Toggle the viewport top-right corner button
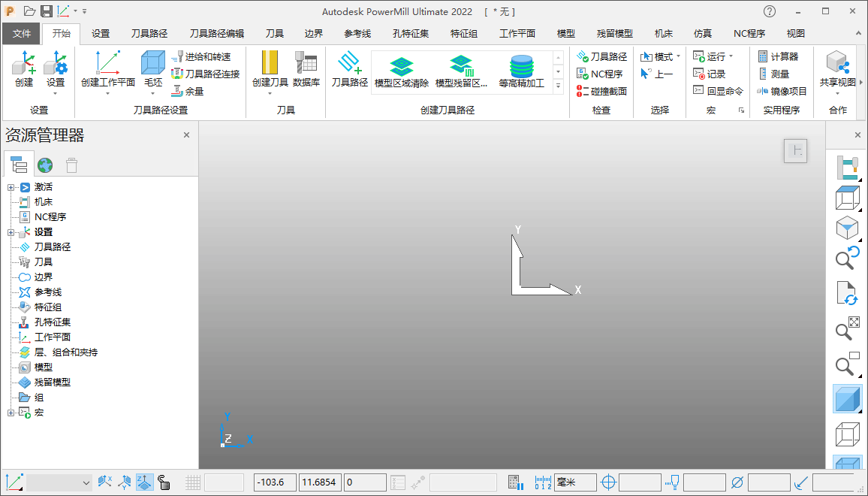Viewport: 868px width, 496px height. [x=795, y=151]
